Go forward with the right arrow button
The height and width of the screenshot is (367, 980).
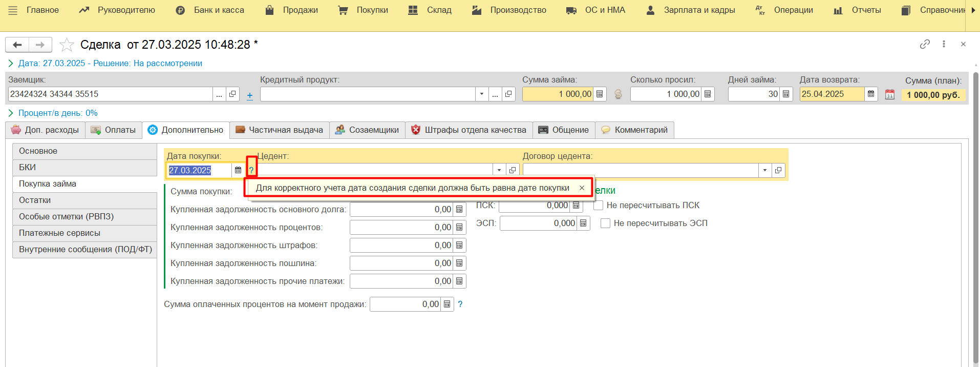pyautogui.click(x=40, y=45)
